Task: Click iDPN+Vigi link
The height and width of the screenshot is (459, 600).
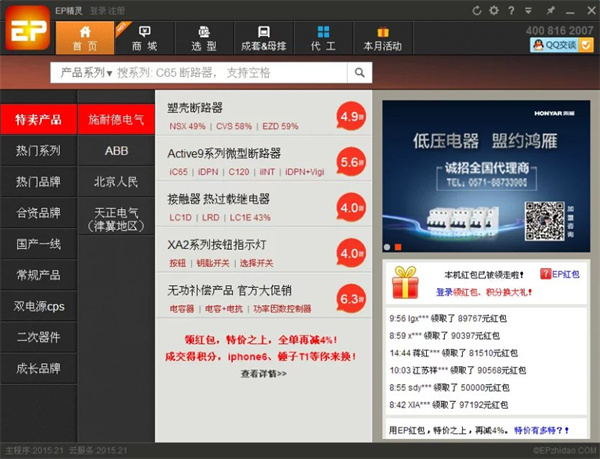Action: coord(305,172)
